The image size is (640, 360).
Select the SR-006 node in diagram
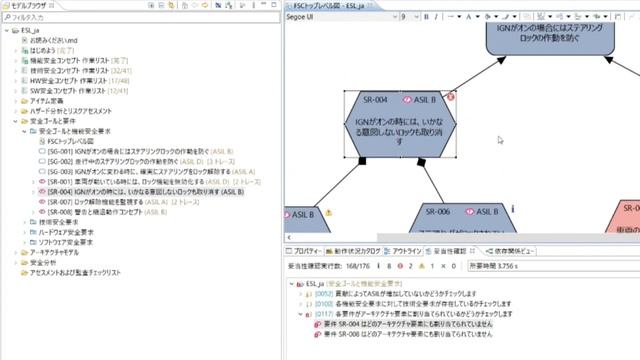coord(463,218)
